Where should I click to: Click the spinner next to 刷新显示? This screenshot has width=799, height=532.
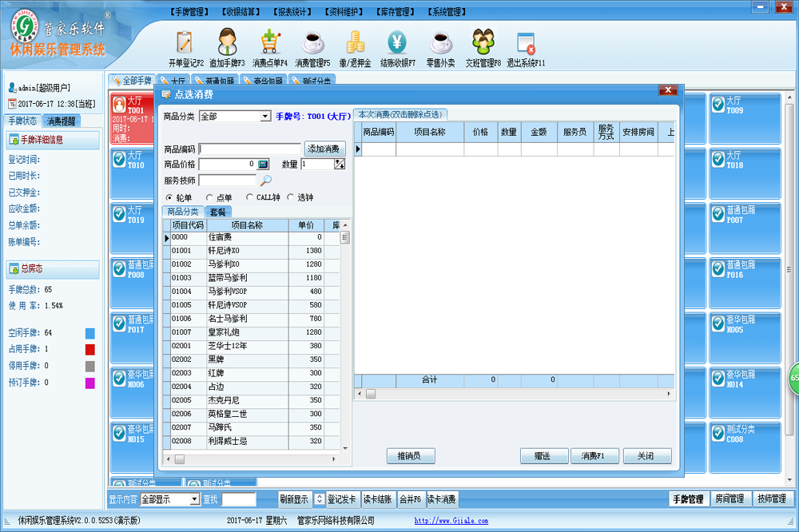click(319, 499)
